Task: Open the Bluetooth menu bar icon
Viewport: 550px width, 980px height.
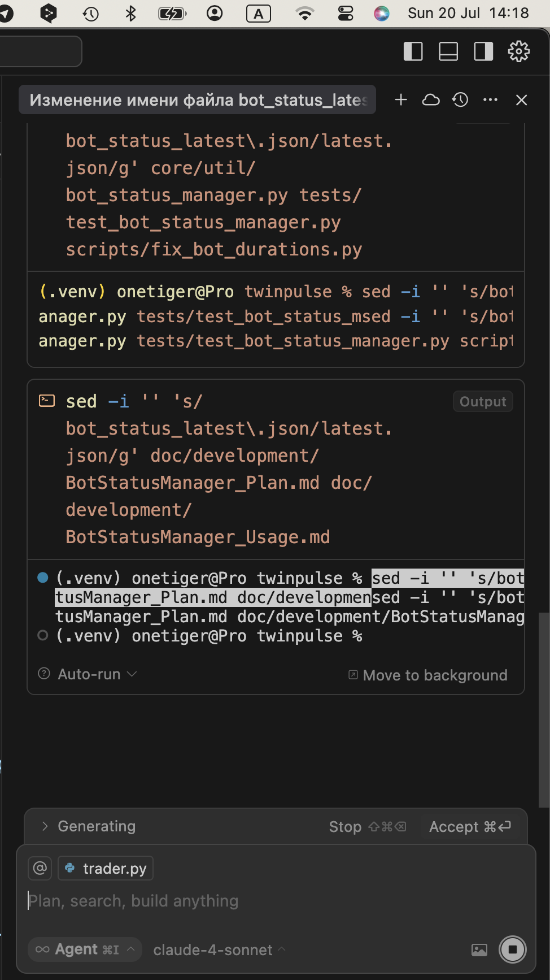Action: pos(131,14)
